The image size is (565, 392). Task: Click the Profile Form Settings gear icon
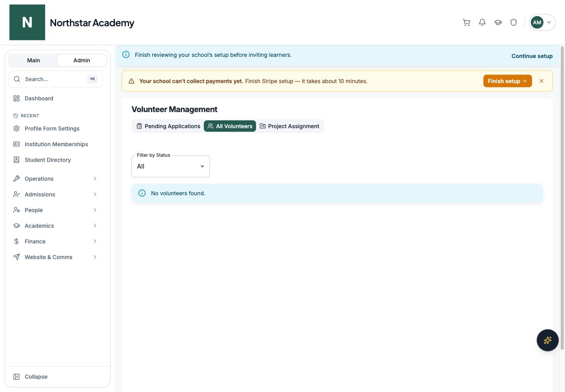pos(16,129)
